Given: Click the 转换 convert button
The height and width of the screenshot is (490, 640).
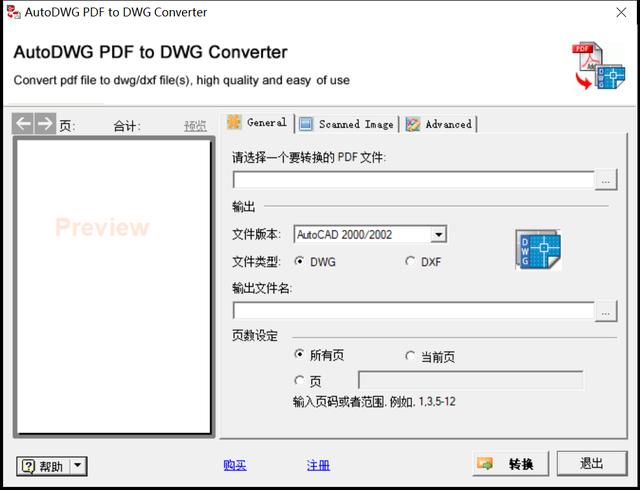Looking at the screenshot, I should pyautogui.click(x=510, y=463).
